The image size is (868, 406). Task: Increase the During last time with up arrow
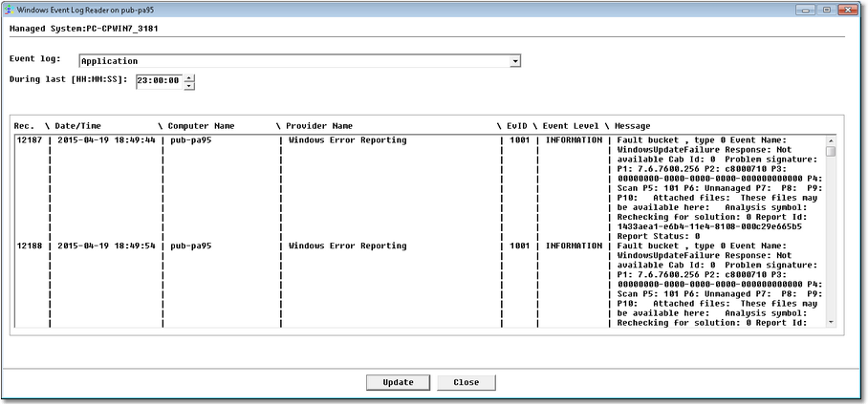pyautogui.click(x=189, y=77)
